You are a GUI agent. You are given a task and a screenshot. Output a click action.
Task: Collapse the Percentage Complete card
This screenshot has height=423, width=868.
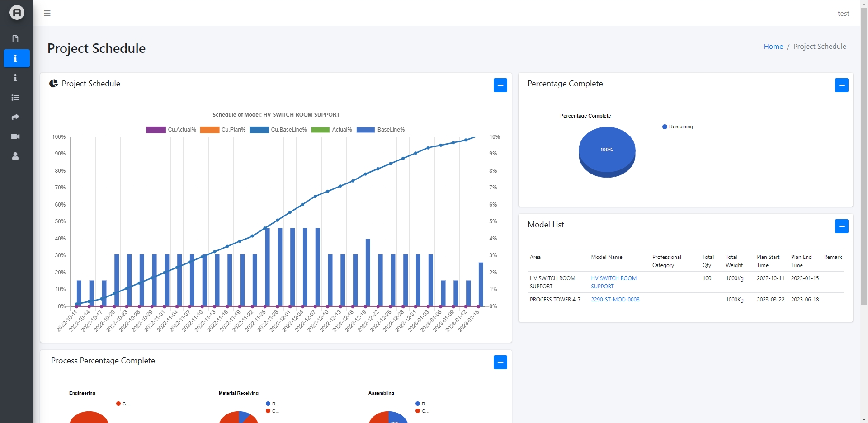[842, 85]
